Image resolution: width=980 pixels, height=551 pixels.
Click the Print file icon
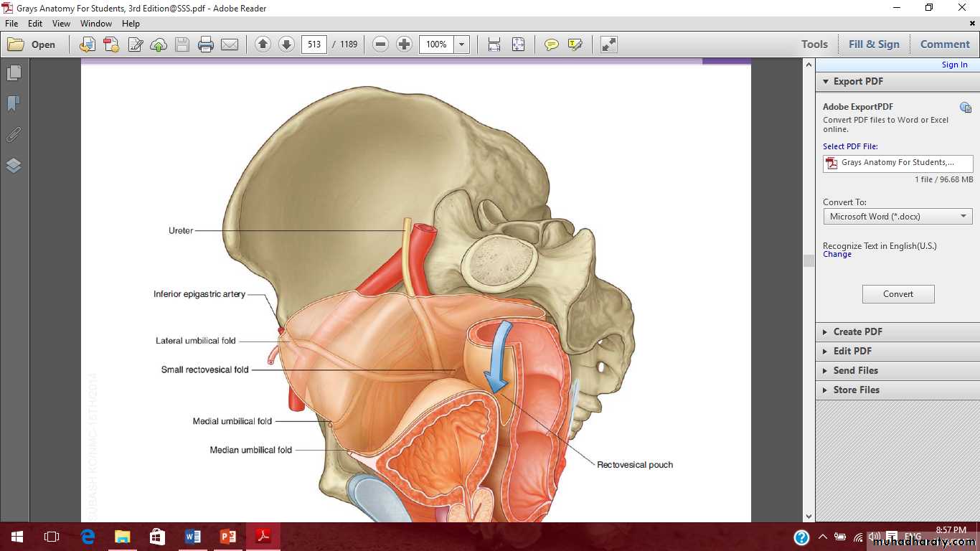click(206, 44)
